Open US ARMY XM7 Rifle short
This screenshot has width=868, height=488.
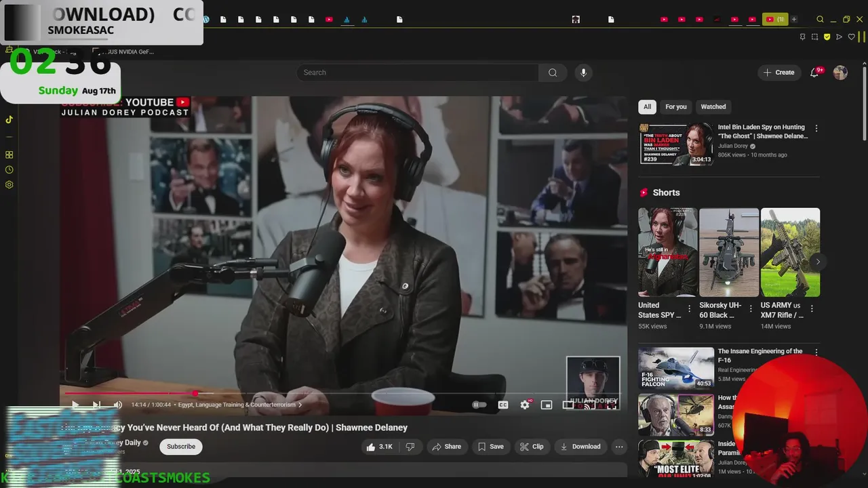click(x=790, y=252)
